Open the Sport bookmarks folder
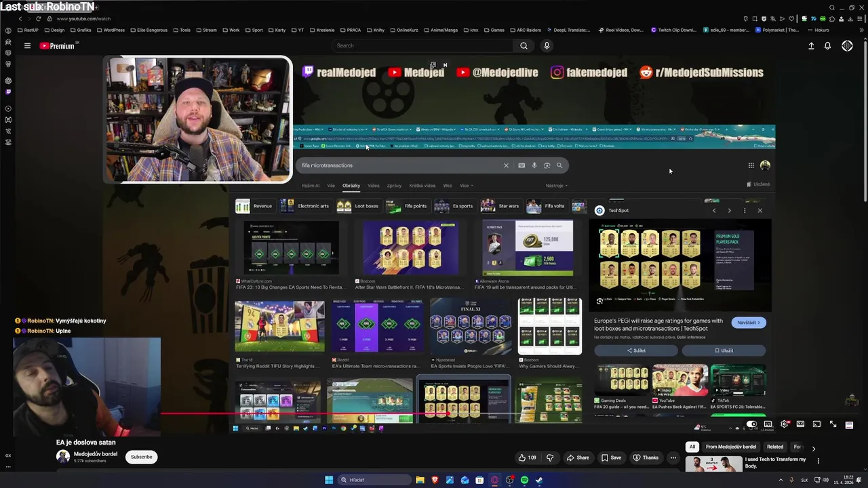 [x=254, y=30]
